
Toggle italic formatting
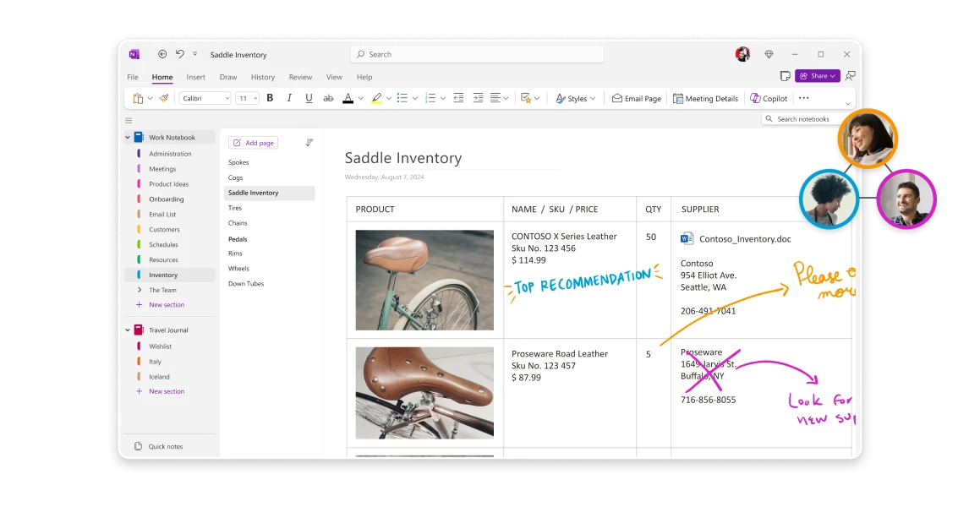tap(289, 98)
